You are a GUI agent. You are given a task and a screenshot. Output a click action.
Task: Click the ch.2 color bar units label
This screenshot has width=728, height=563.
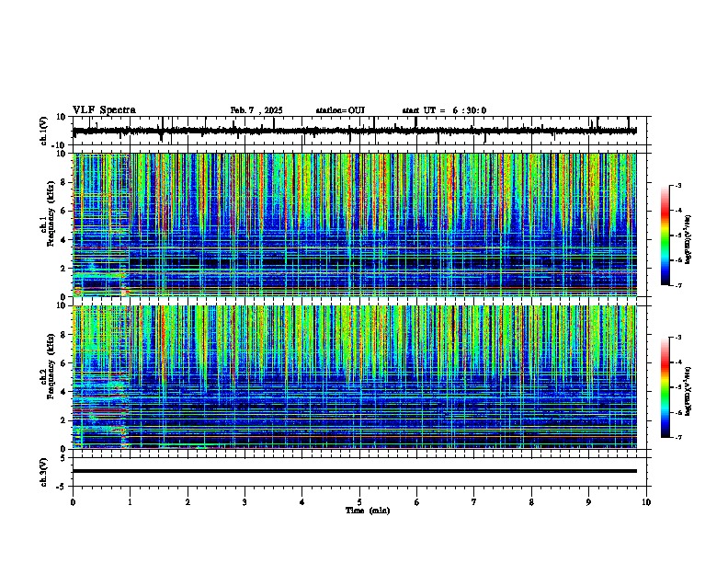pyautogui.click(x=688, y=392)
